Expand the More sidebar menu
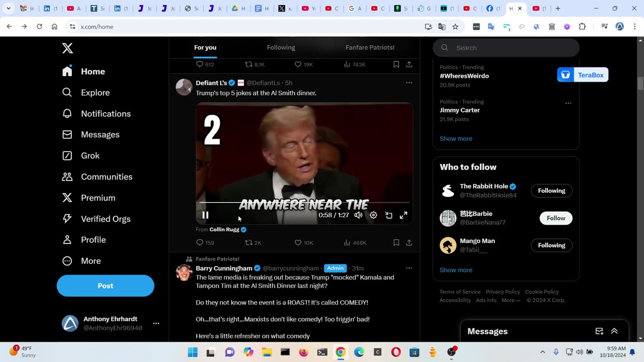Screen dimensions: 644x362 [81, 261]
